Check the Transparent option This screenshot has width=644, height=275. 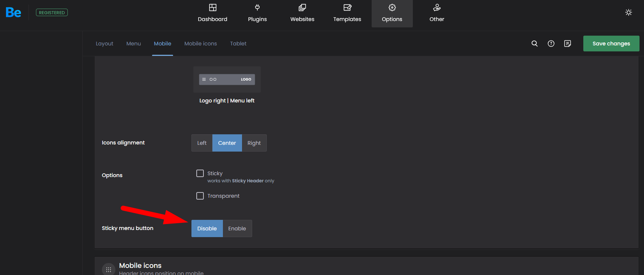(x=200, y=196)
